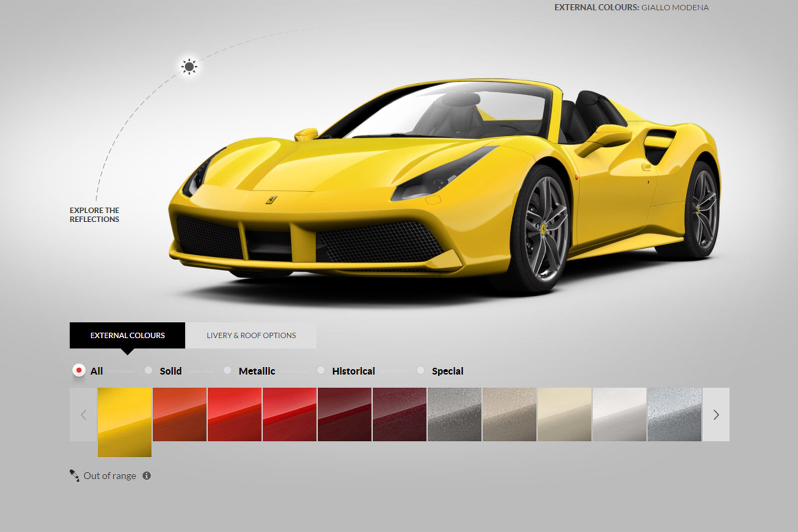Go to the next colour swatches with the right arrow

(716, 414)
